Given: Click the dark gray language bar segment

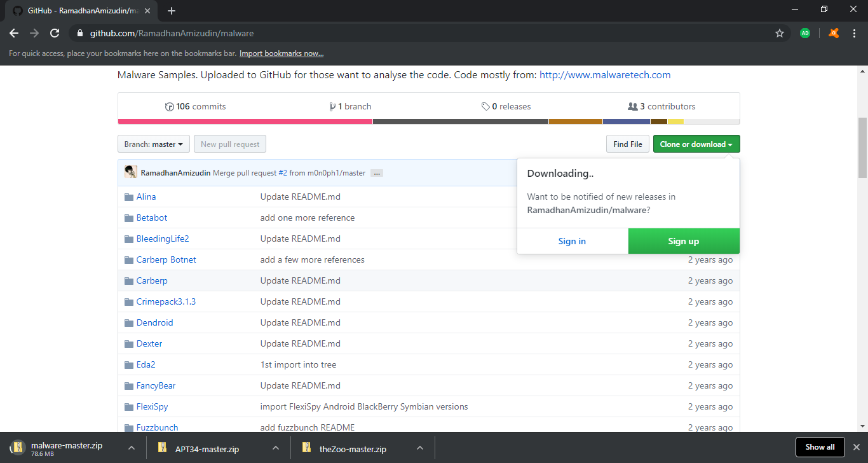Looking at the screenshot, I should tap(461, 121).
